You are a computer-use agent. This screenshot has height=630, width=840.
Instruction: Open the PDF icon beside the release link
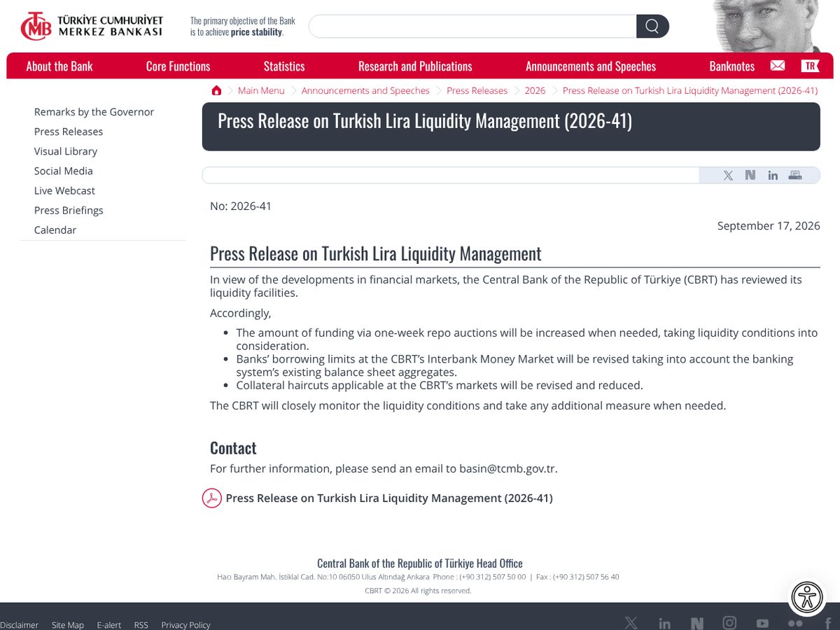212,498
